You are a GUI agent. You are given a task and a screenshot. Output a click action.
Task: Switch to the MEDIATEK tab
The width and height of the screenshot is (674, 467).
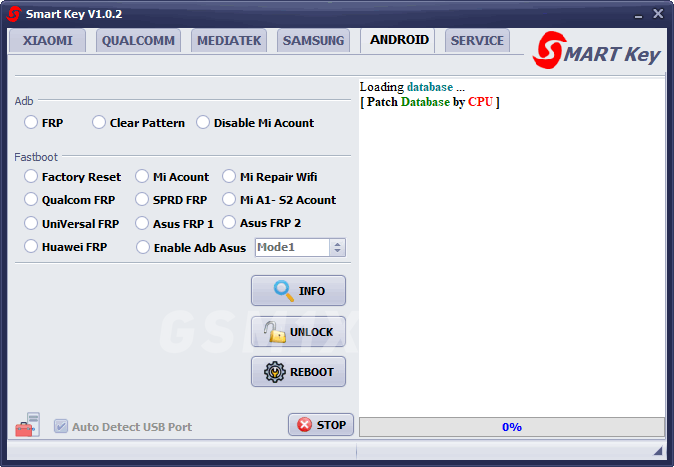point(229,40)
